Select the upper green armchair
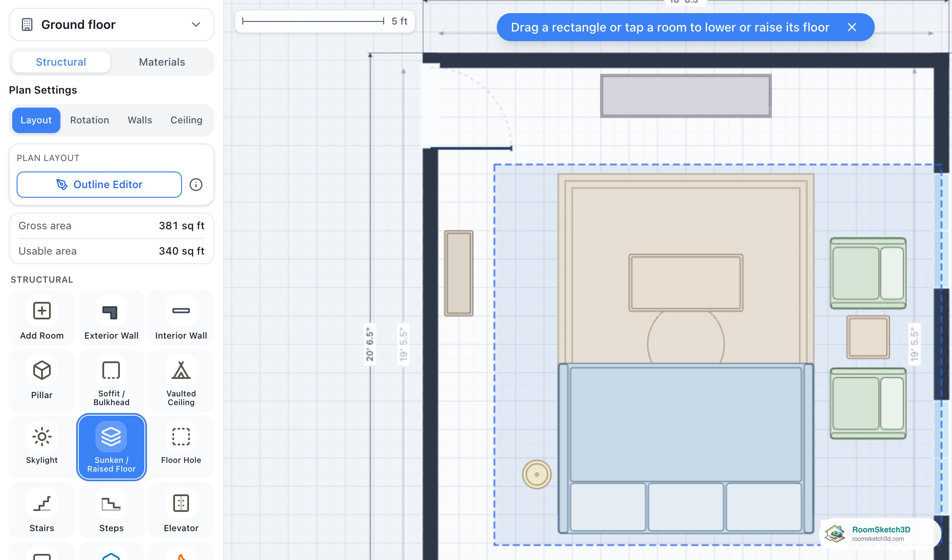This screenshot has height=560, width=952. [868, 273]
